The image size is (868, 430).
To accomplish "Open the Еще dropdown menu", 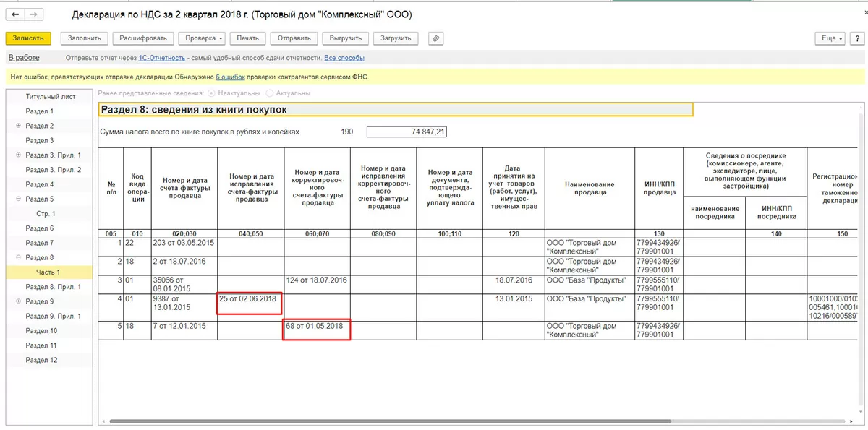I will click(830, 38).
